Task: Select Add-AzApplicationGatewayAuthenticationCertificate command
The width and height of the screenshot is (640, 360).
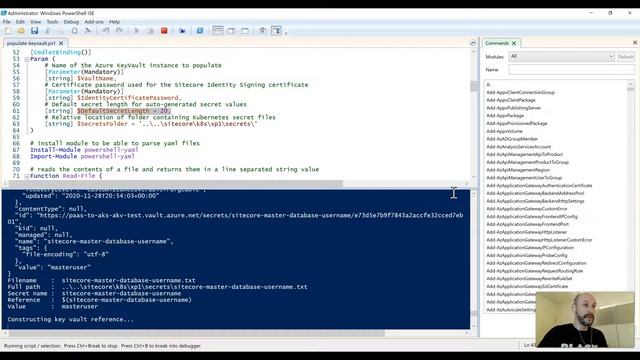Action: tap(539, 186)
